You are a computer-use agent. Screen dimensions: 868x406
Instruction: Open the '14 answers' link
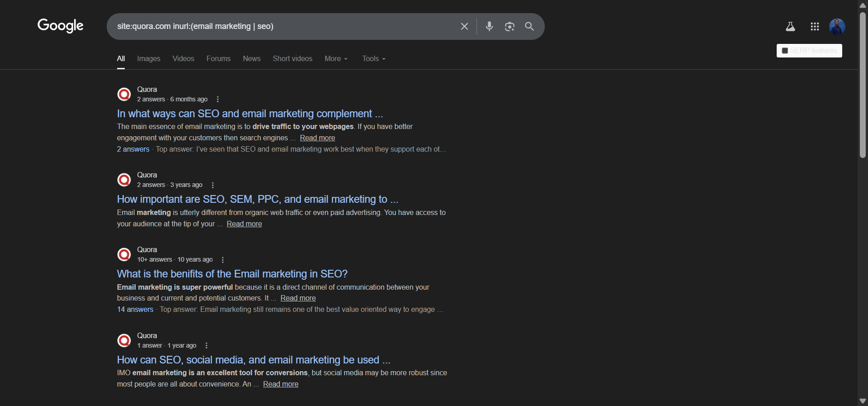point(135,310)
